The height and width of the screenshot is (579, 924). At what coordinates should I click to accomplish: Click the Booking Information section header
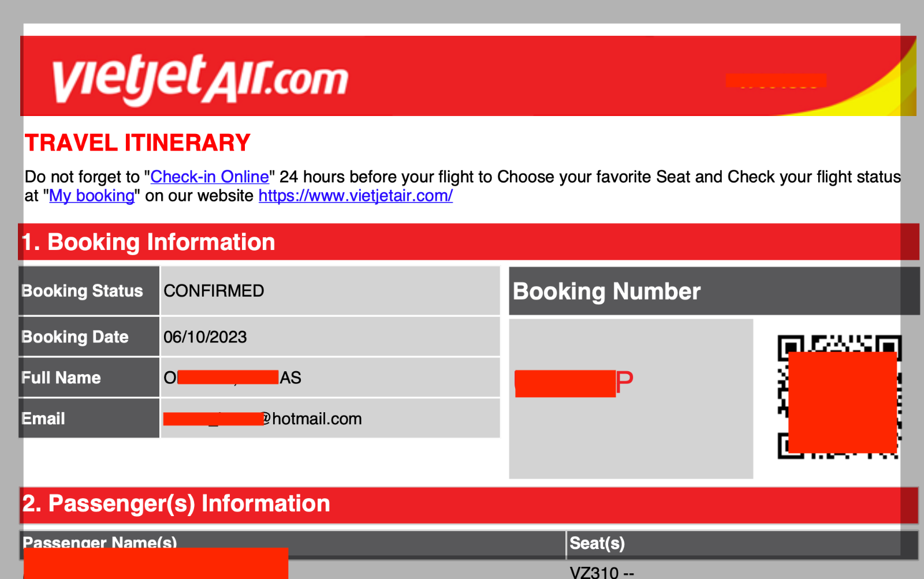(x=468, y=242)
